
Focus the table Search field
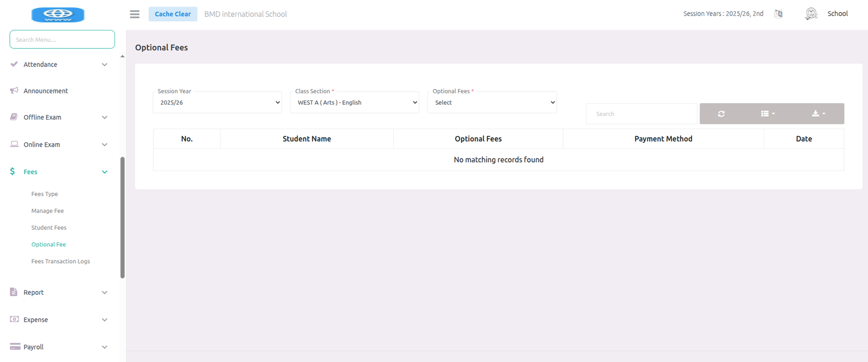641,114
